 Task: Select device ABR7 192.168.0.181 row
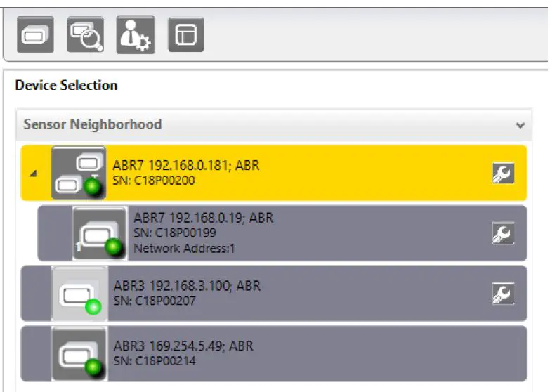coord(295,173)
